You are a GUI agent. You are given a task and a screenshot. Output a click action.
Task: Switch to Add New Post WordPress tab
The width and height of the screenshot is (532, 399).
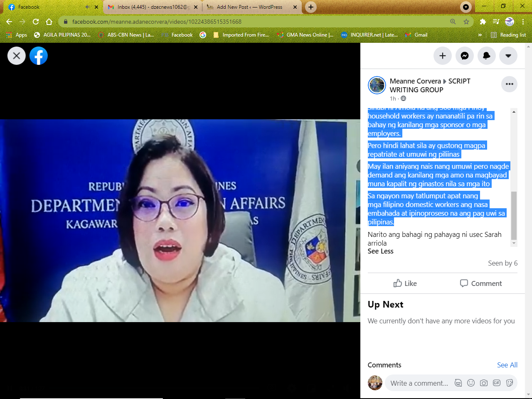[249, 7]
